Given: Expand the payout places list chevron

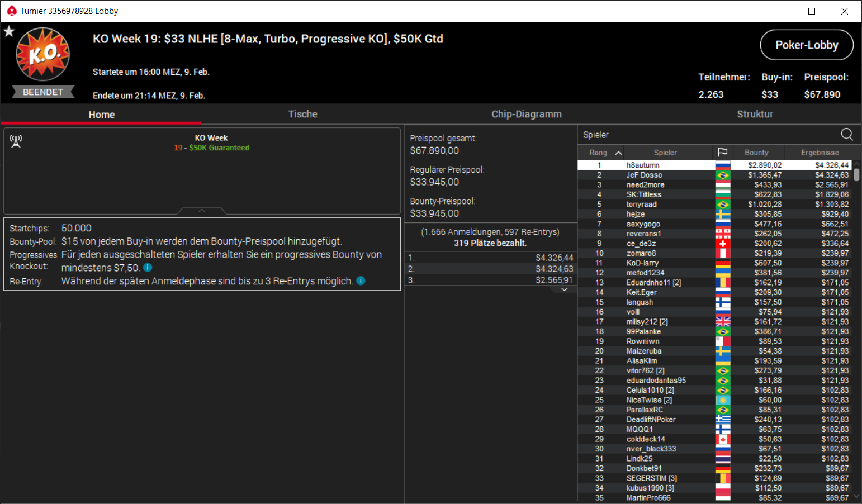Looking at the screenshot, I should point(565,289).
